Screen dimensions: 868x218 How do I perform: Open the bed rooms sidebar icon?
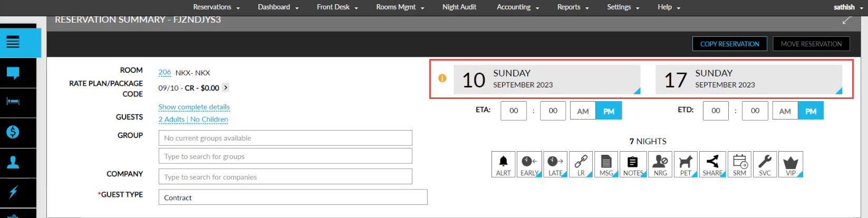click(13, 102)
